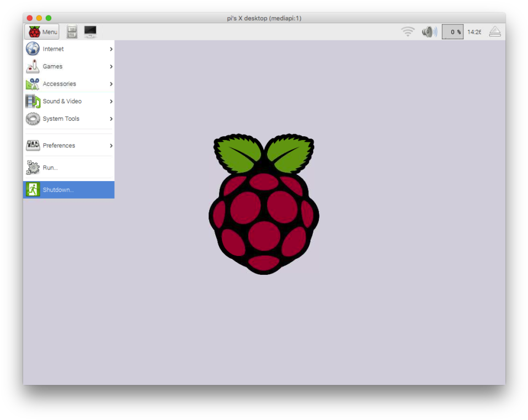Maximize the VNC window with green button
Viewport: 528px width, 420px height.
point(49,18)
